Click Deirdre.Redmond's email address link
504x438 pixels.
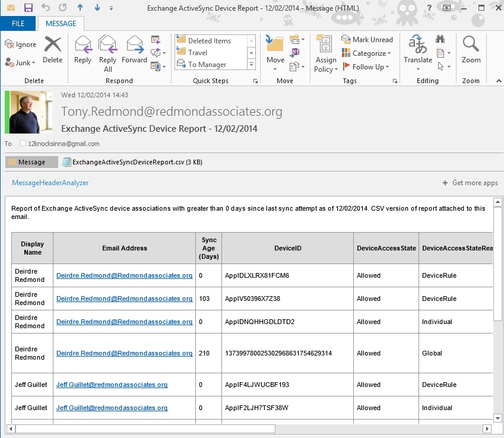coord(124,276)
